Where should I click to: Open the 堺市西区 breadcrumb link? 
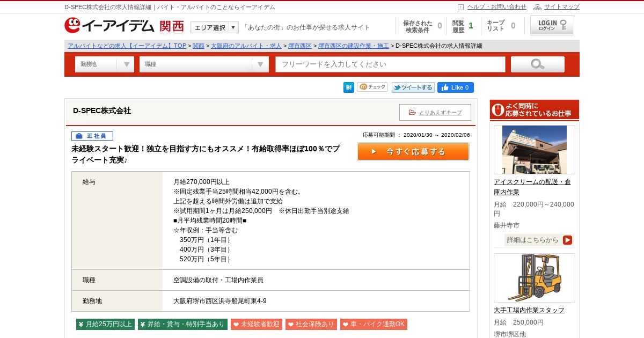300,46
